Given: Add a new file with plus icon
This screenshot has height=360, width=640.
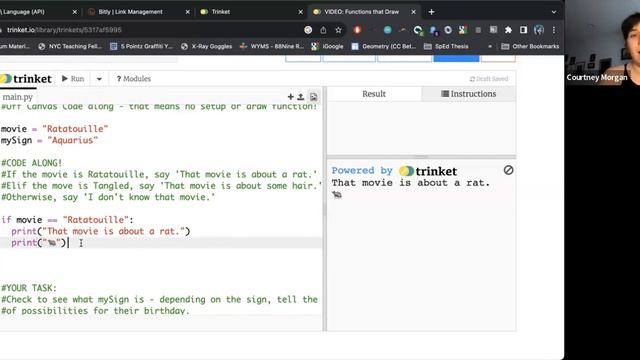Looking at the screenshot, I should pyautogui.click(x=291, y=97).
